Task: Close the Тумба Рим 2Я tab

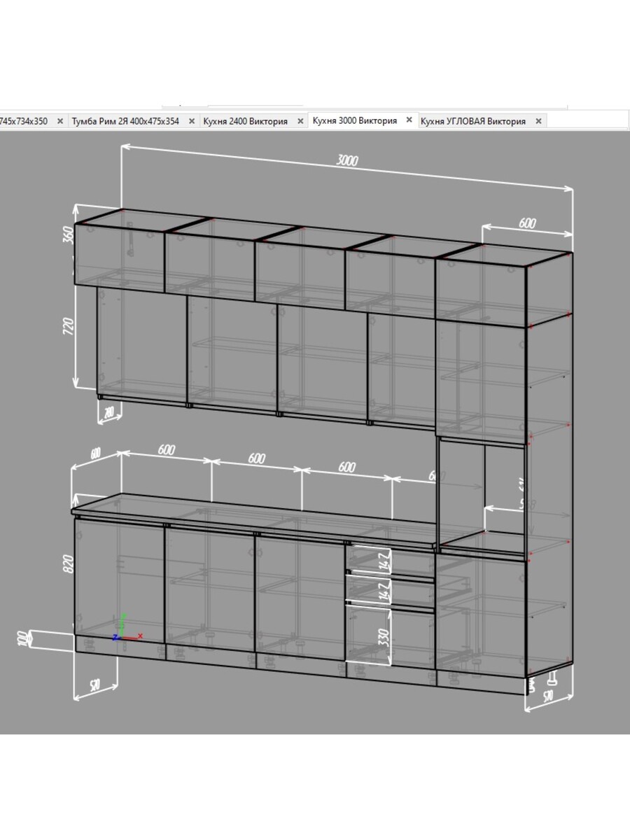Action: (x=192, y=121)
